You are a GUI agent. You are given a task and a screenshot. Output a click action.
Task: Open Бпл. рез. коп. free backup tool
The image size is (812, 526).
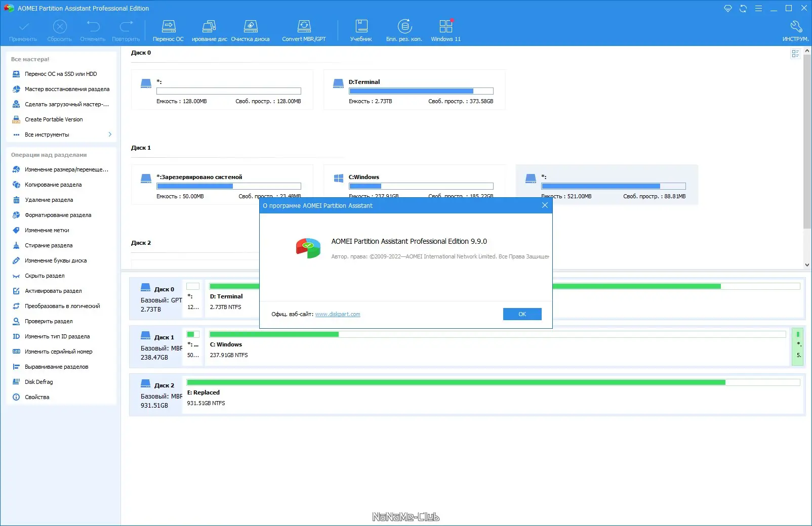[404, 30]
